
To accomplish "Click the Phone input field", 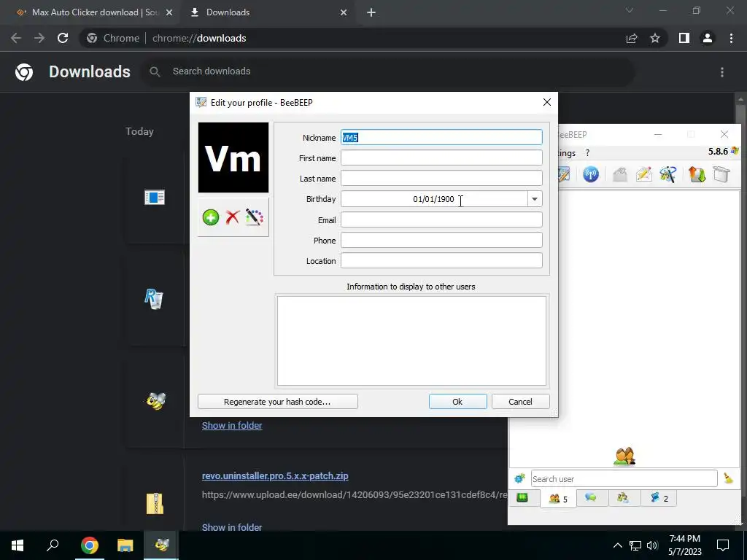I will 441,241.
